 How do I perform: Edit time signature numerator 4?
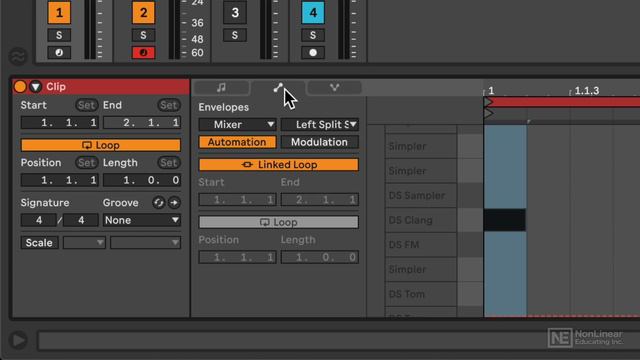39,220
